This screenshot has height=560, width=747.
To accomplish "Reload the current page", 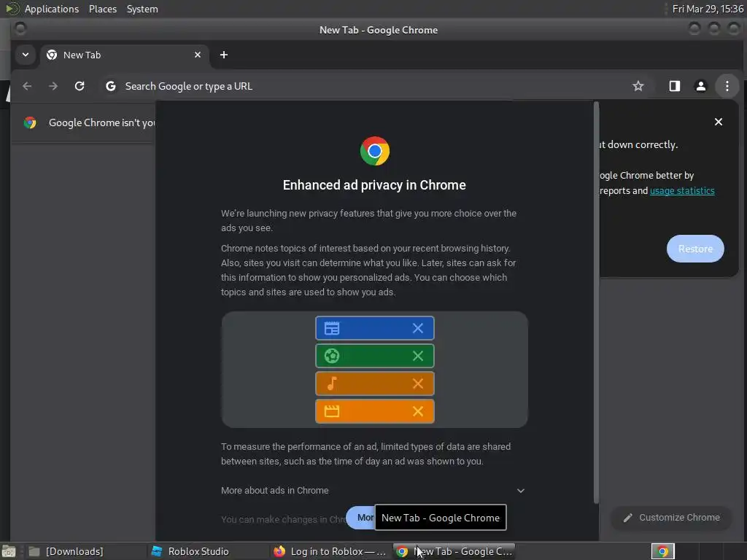I will [x=80, y=86].
